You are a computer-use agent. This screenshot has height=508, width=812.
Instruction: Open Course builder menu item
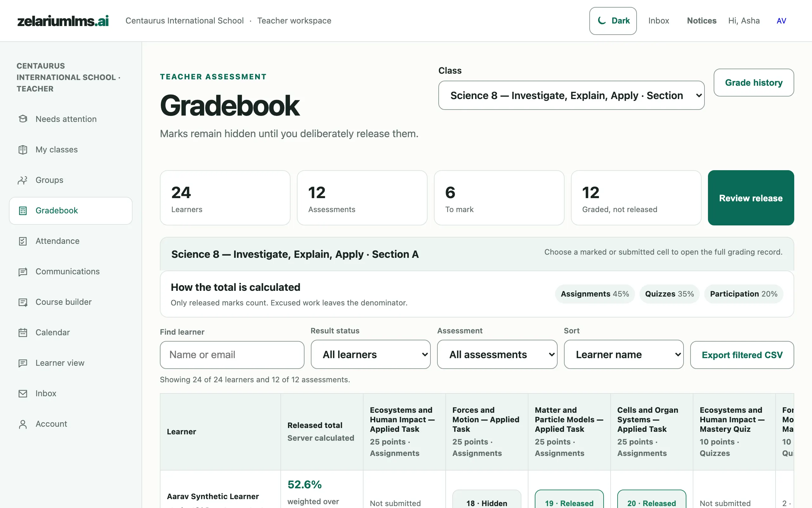(70, 302)
